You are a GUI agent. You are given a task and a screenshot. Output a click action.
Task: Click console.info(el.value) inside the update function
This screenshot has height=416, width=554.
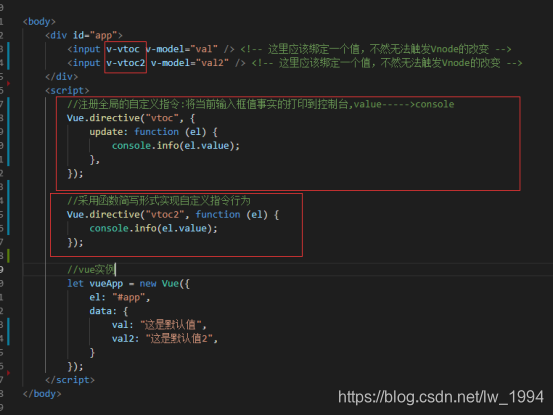tap(176, 146)
